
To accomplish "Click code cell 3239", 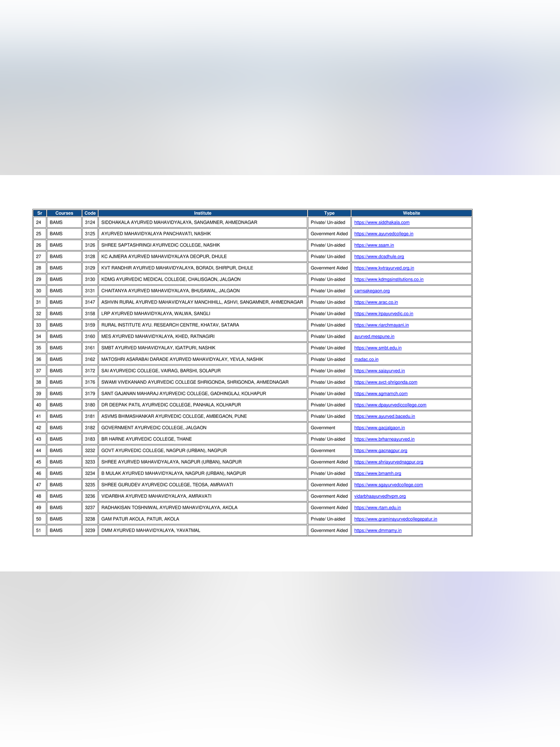I will tap(90, 530).
